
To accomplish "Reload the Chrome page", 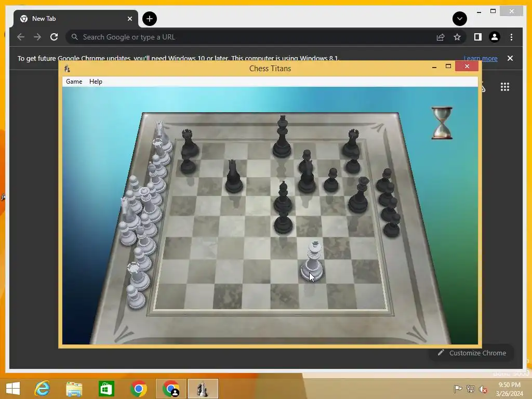I will click(54, 37).
